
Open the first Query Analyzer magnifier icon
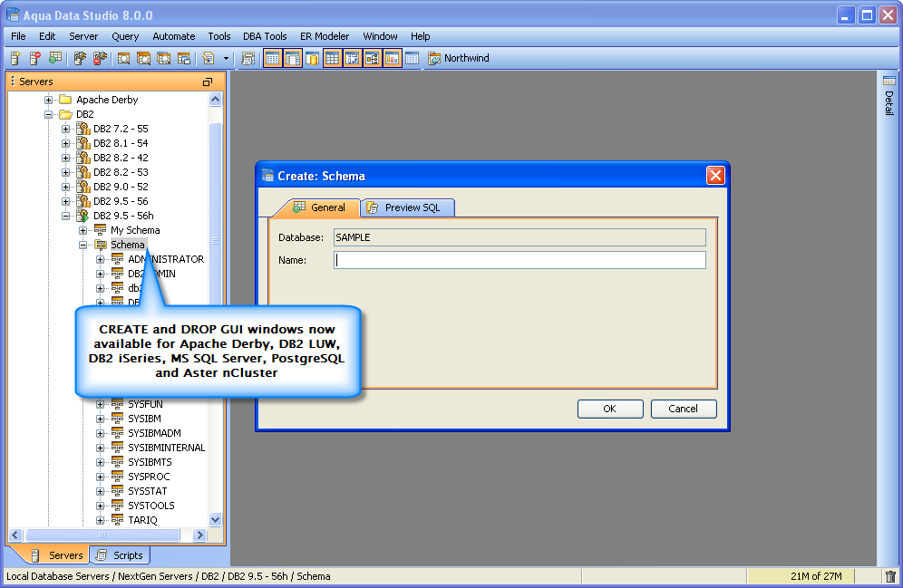123,58
